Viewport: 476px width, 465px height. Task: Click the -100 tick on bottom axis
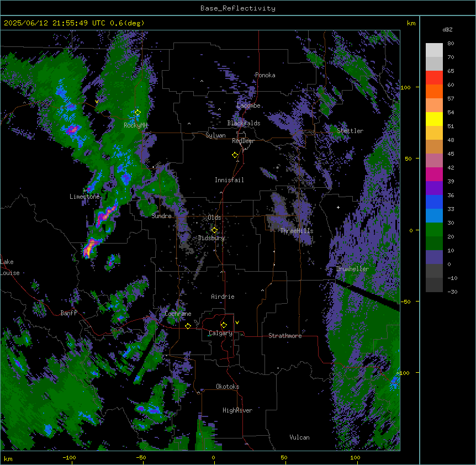point(70,457)
